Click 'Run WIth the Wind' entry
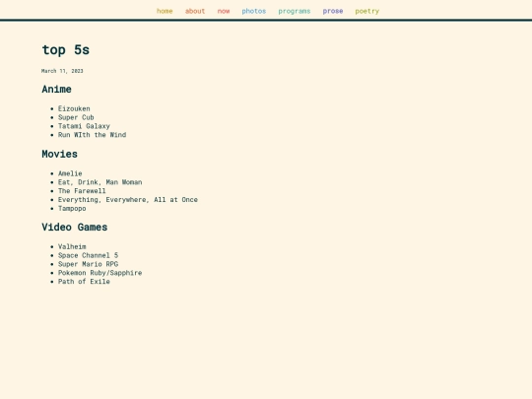The width and height of the screenshot is (532, 399). [92, 135]
